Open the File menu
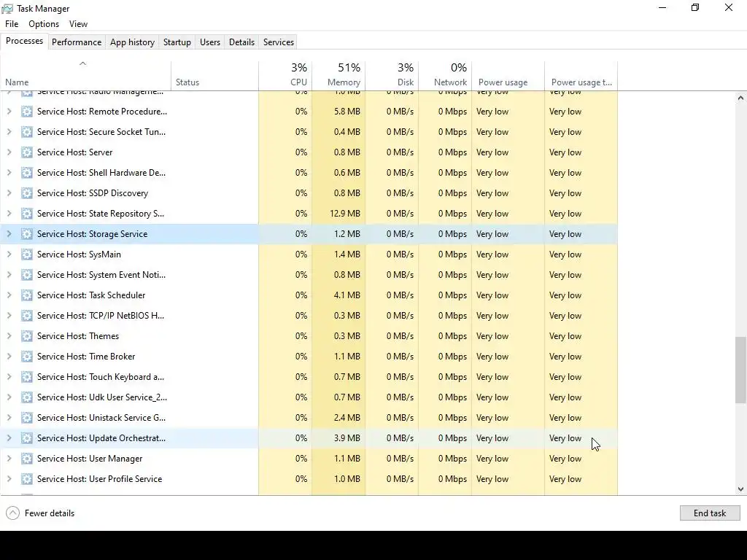 tap(12, 24)
